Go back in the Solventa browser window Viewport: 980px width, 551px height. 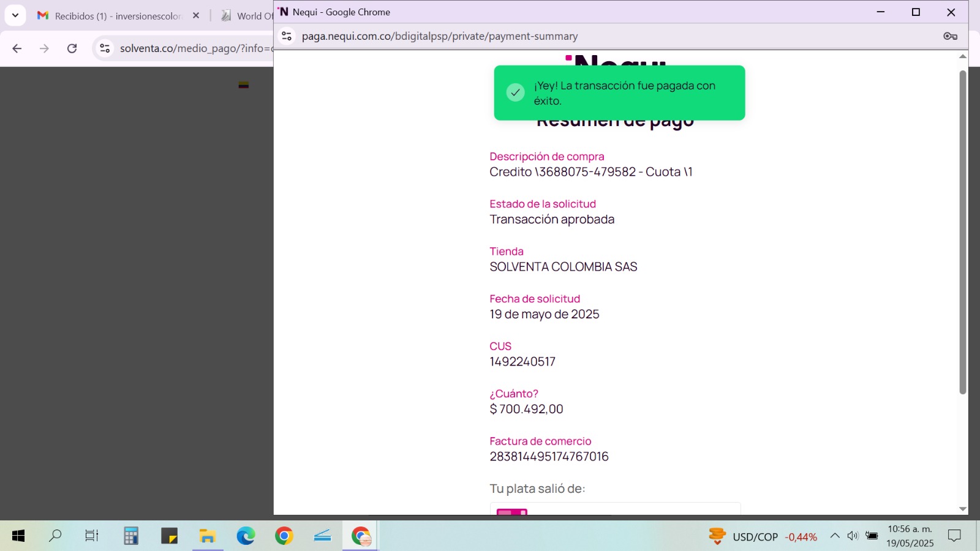(x=17, y=48)
